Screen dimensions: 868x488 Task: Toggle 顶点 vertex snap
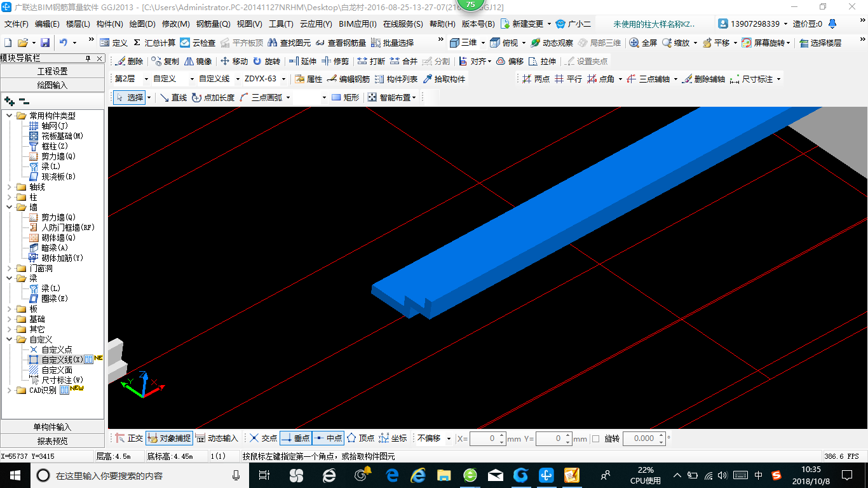(x=360, y=438)
